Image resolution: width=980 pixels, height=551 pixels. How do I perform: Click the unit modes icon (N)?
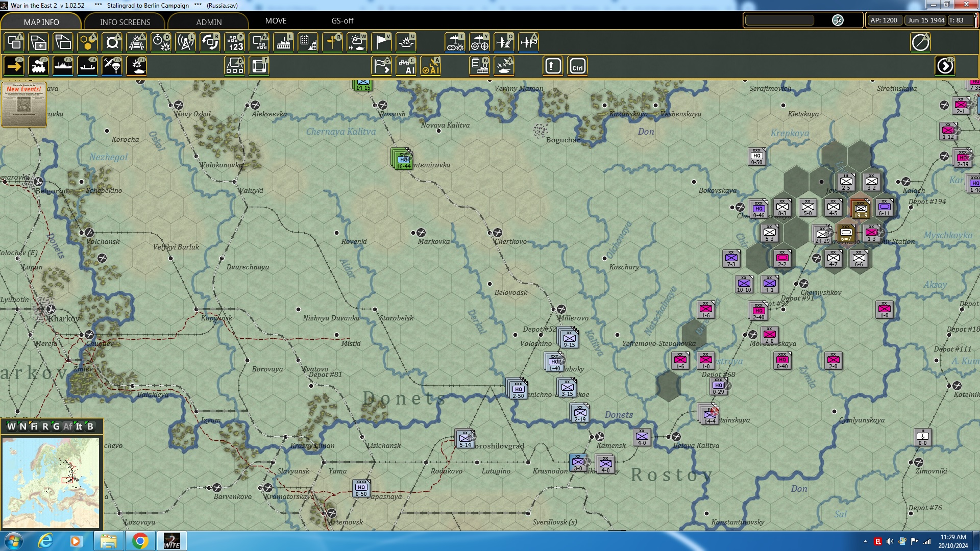[x=259, y=42]
